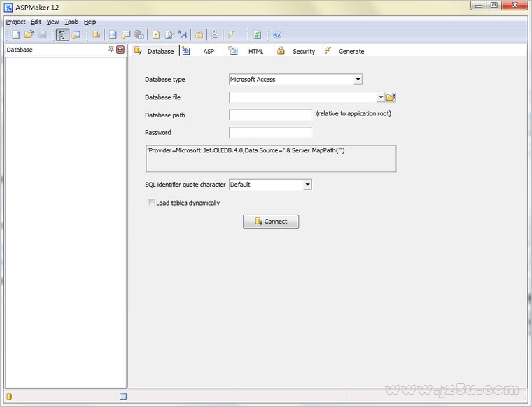The image size is (532, 407).
Task: Click the 'Database path' label
Action: click(165, 115)
